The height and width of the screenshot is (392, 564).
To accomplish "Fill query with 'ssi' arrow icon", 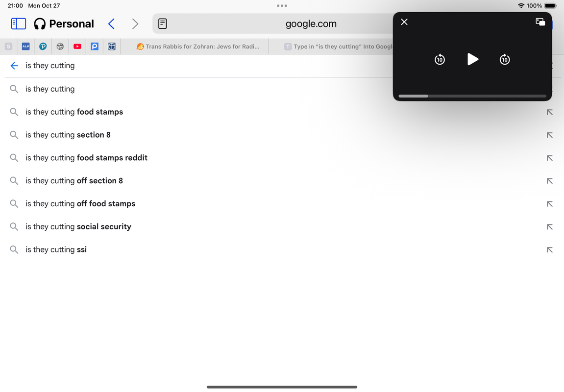I will pos(550,250).
